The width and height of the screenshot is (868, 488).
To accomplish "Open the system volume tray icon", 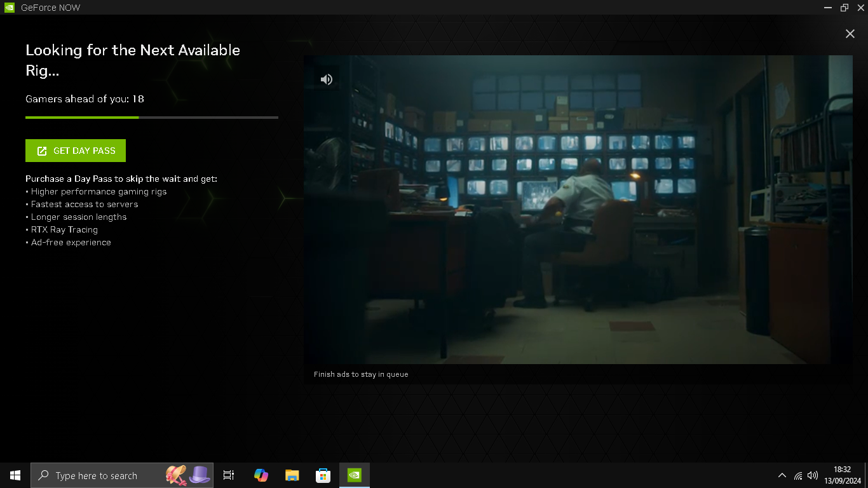I will click(813, 475).
